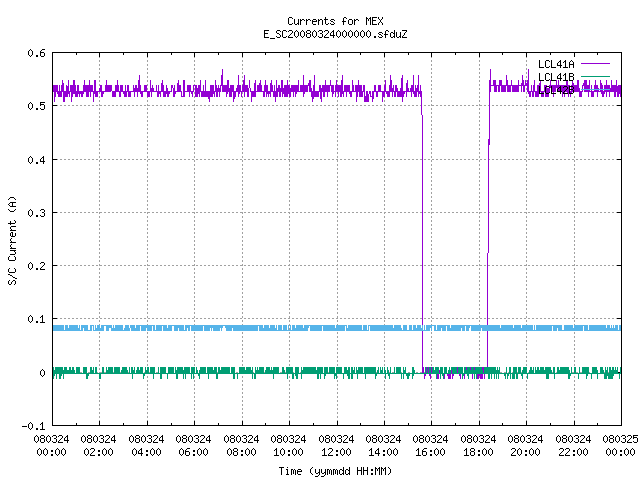The image size is (640, 480).
Task: Click the x-axis label 'Time (yymmdd HH:MM)'
Action: click(x=335, y=471)
